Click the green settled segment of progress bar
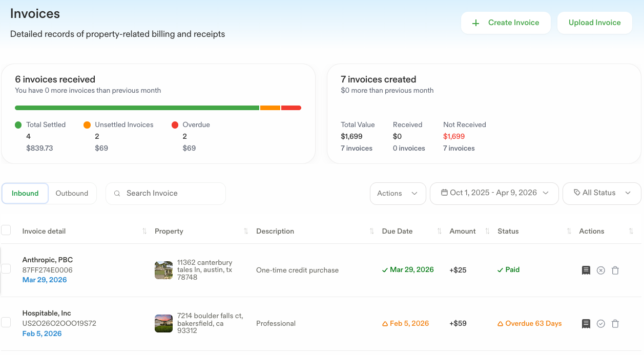Screen dimensions: 644x355 pos(137,108)
